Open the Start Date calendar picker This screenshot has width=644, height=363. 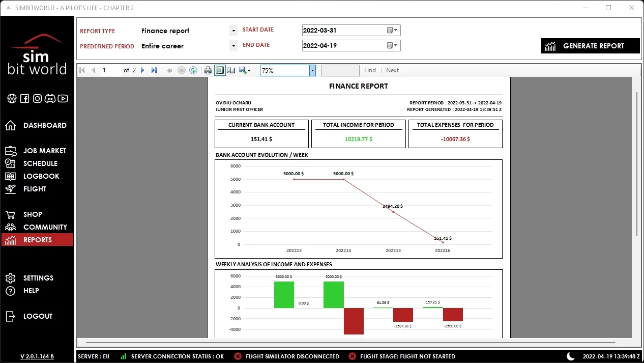click(393, 30)
